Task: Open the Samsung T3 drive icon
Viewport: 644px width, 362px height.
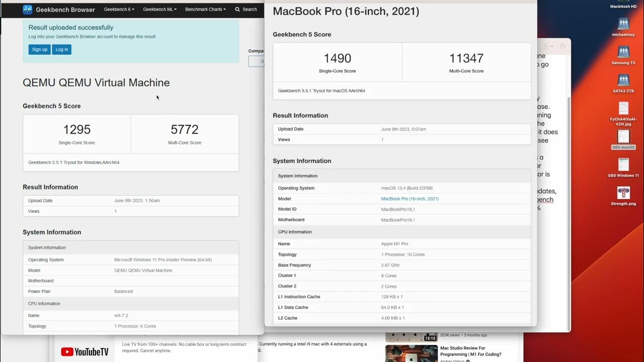Action: tap(623, 52)
